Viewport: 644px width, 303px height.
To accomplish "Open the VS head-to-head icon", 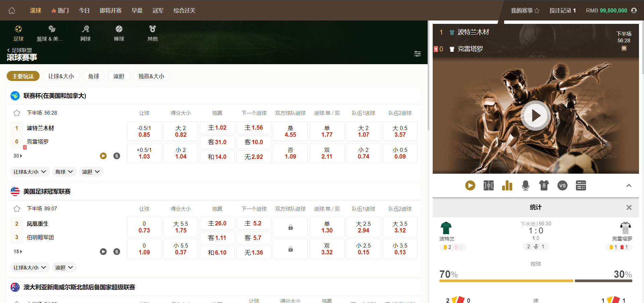I will pyautogui.click(x=562, y=185).
